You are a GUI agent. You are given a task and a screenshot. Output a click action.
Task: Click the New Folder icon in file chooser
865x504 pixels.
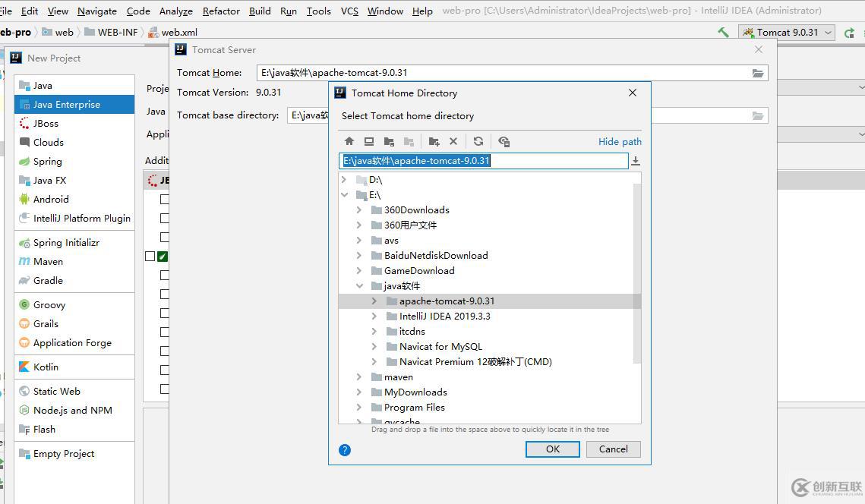tap(434, 141)
